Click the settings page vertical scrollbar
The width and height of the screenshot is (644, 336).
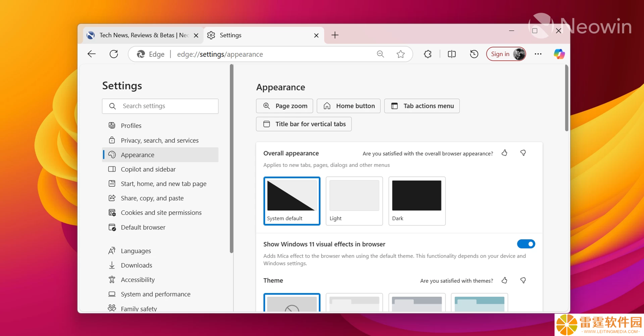tap(567, 98)
